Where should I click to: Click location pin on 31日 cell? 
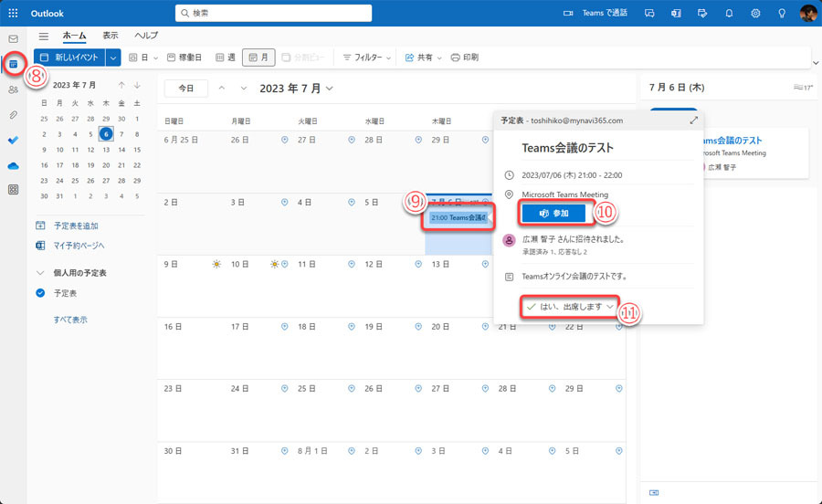click(285, 450)
